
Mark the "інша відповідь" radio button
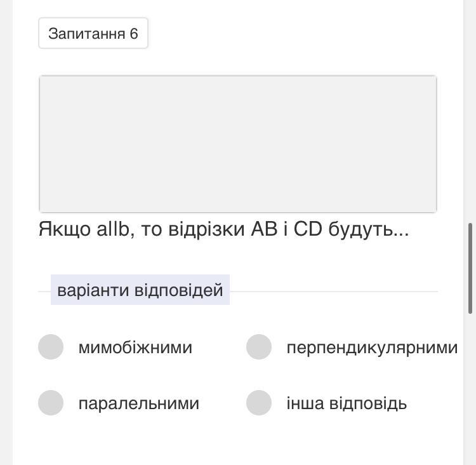259,403
